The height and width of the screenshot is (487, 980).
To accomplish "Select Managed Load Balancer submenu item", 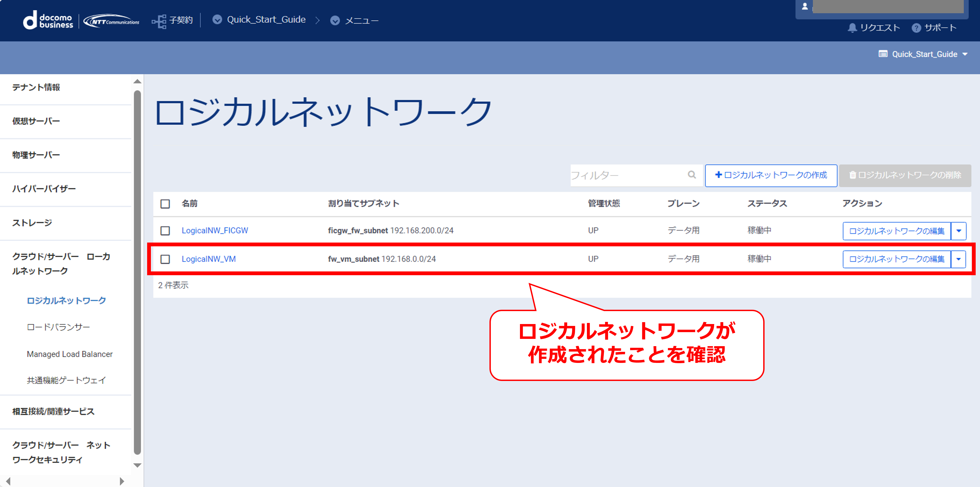I will 70,354.
